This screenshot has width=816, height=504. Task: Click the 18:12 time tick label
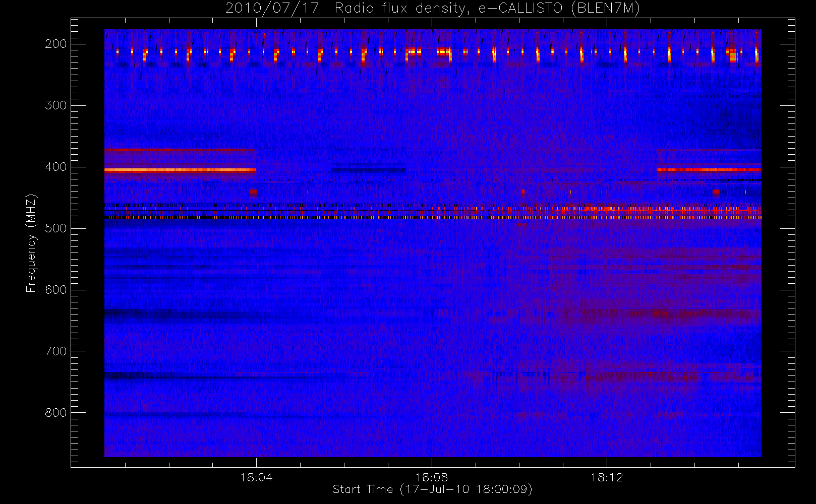pyautogui.click(x=607, y=477)
